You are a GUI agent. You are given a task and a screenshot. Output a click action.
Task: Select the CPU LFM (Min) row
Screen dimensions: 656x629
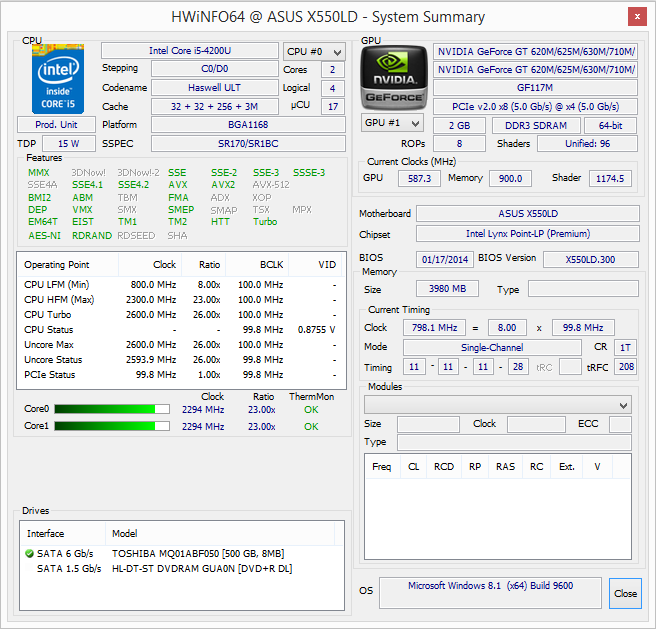[x=180, y=285]
